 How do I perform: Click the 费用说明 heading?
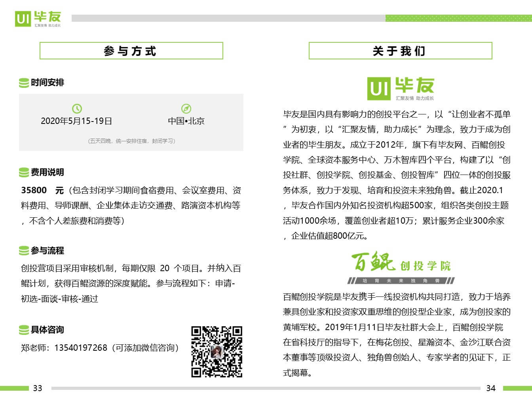[x=47, y=173]
